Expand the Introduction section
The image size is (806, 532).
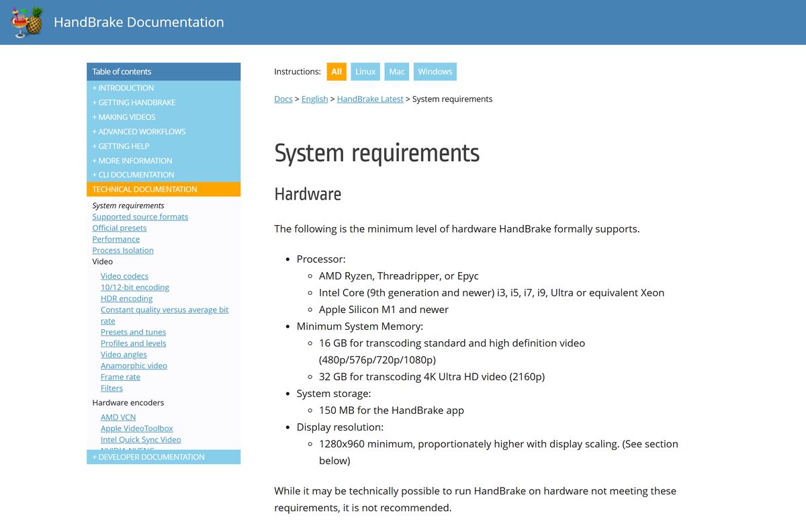pos(163,88)
